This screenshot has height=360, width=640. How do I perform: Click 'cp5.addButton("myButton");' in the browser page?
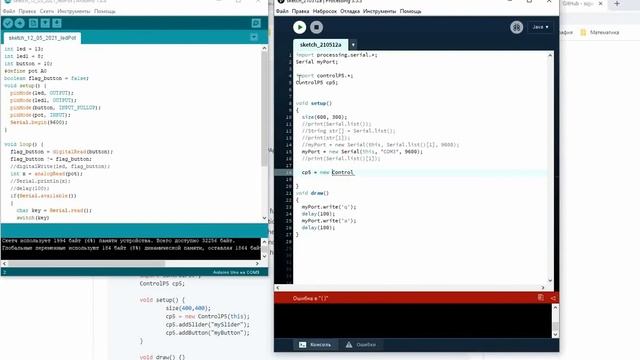(207, 333)
